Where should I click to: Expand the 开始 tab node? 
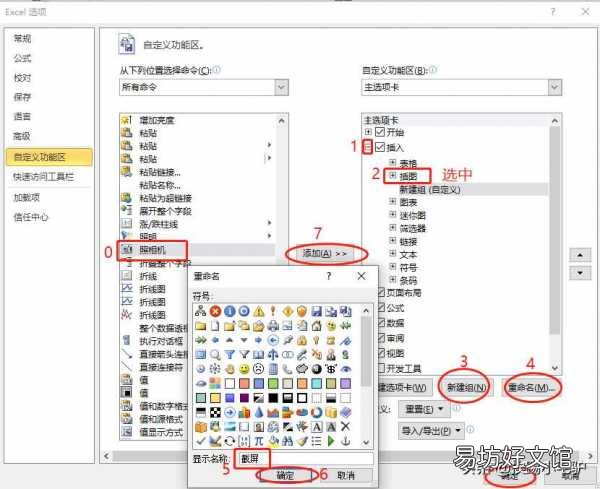tap(368, 132)
